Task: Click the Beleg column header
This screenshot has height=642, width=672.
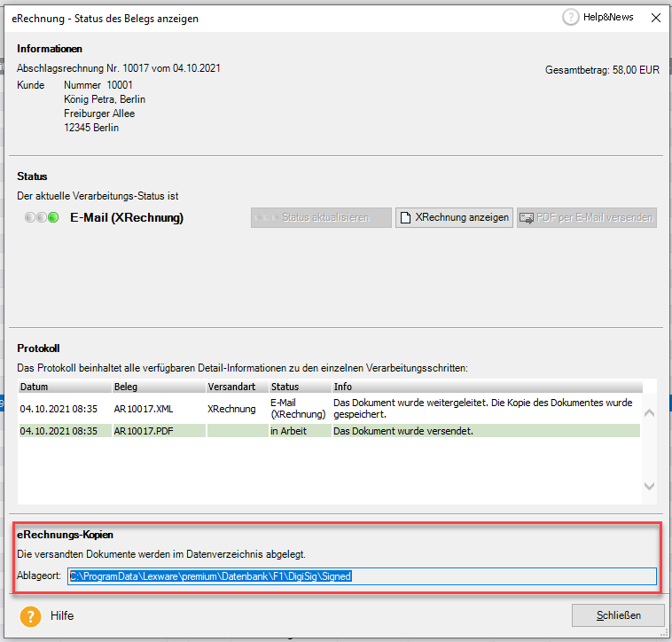Action: pyautogui.click(x=158, y=387)
